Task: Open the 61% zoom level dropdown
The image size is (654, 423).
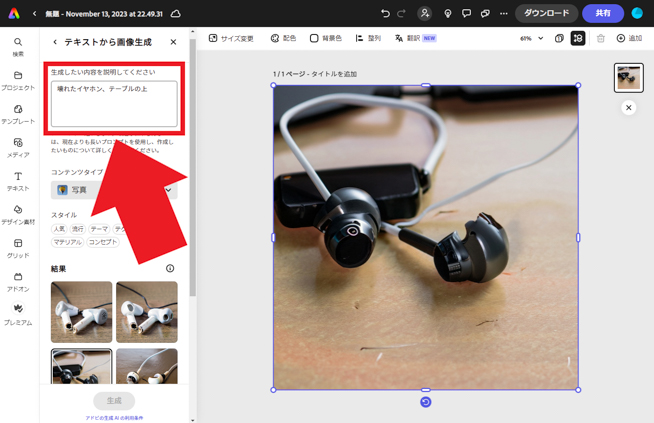Action: point(531,38)
